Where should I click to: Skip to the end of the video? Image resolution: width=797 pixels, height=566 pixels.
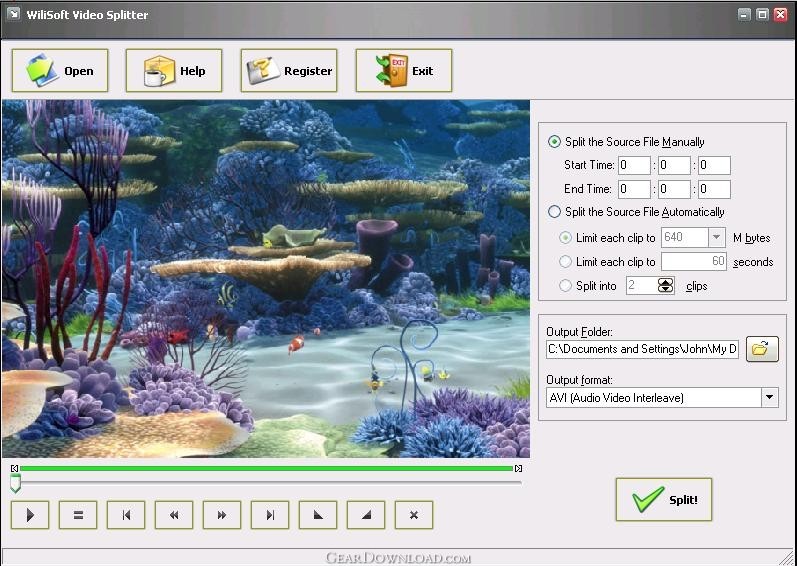tap(270, 515)
